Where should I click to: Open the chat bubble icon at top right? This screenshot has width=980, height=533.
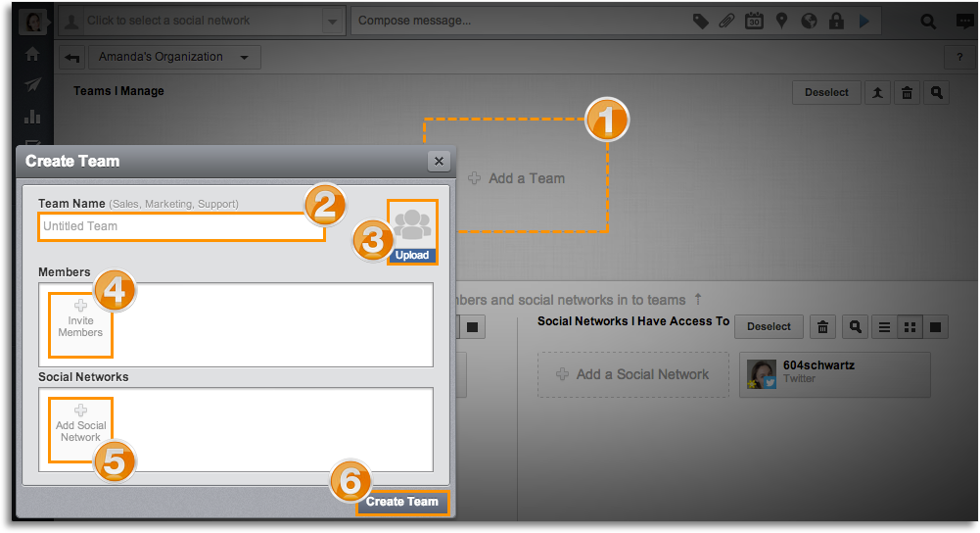pyautogui.click(x=965, y=22)
